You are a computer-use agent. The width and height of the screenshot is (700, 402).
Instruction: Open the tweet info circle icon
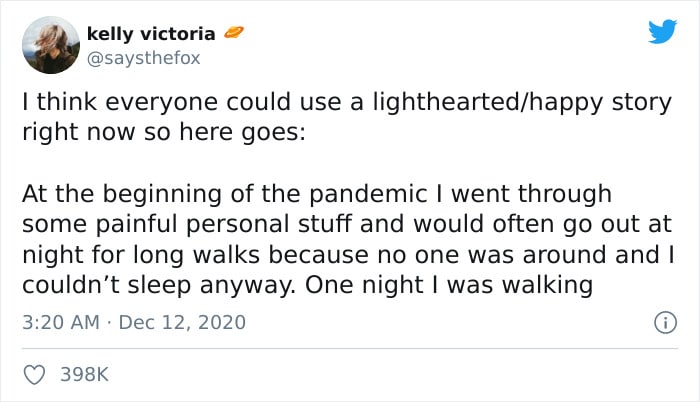665,322
